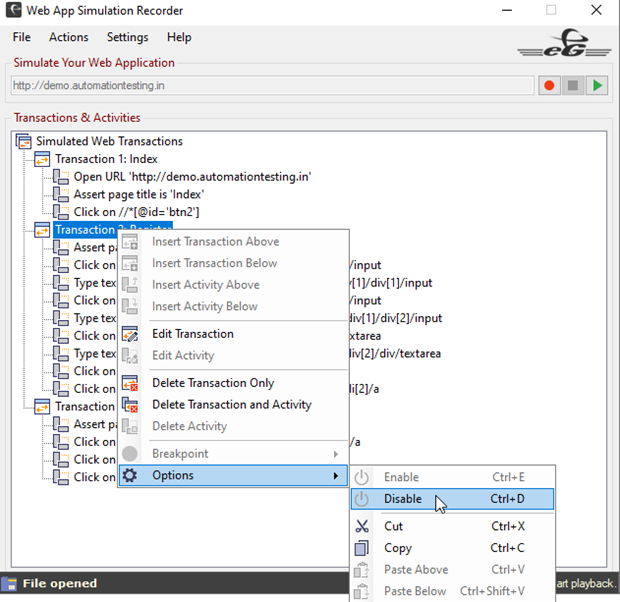Click the Insert Transaction Below icon
This screenshot has height=602, width=620.
coord(130,263)
